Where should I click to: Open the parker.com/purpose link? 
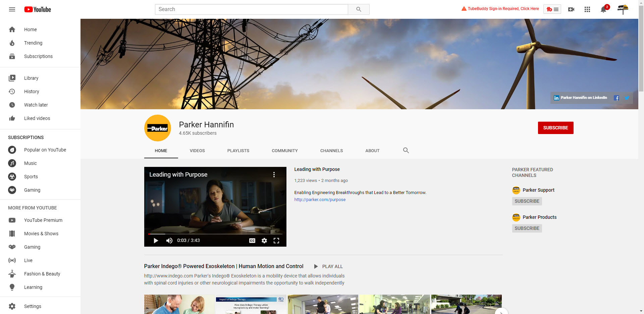point(320,200)
